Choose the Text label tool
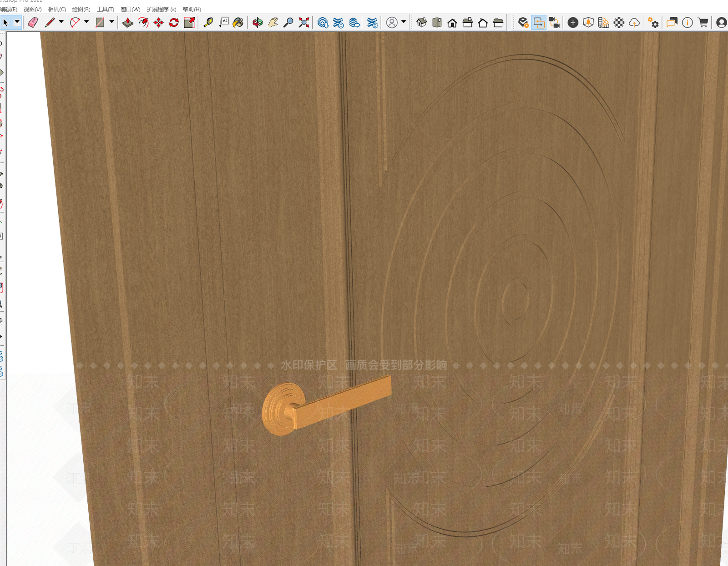The image size is (728, 566). pyautogui.click(x=224, y=22)
